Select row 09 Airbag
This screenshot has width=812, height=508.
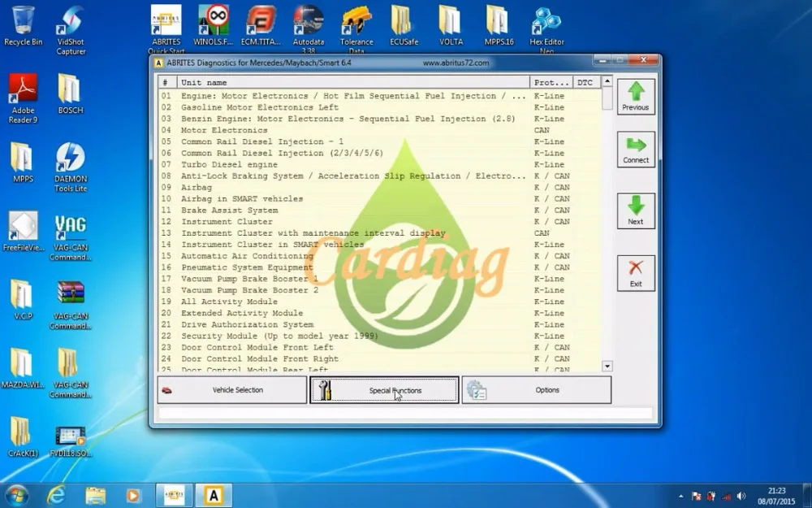coord(380,187)
